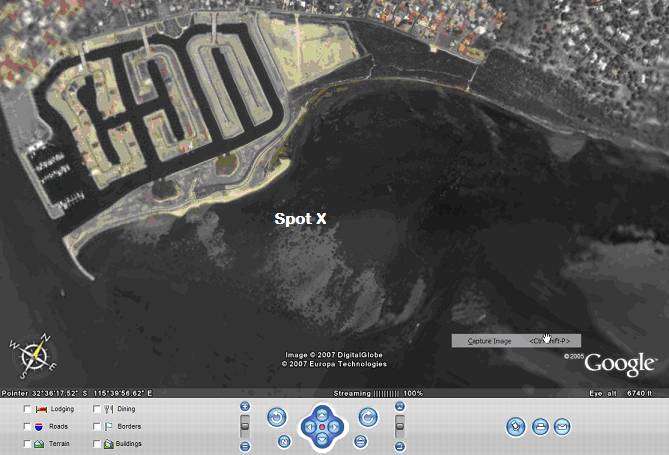Reset north with the N button
This screenshot has height=455, width=669.
pyautogui.click(x=284, y=441)
